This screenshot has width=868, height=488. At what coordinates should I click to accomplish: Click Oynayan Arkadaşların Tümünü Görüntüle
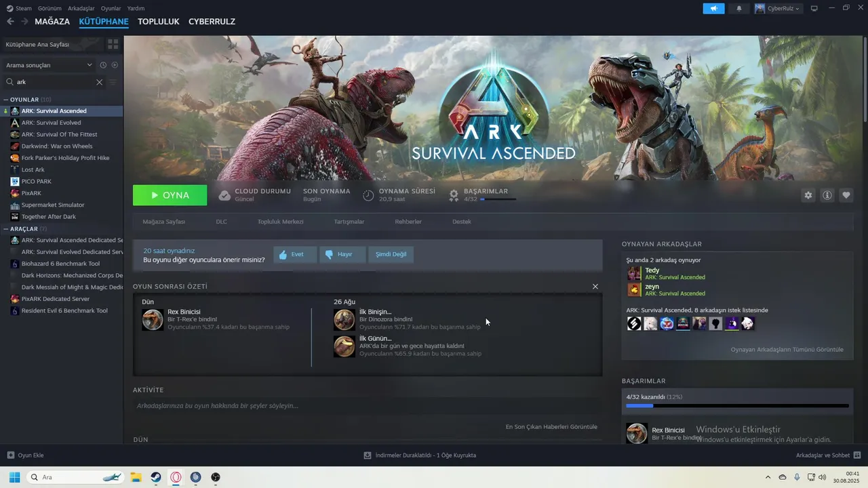click(x=787, y=350)
